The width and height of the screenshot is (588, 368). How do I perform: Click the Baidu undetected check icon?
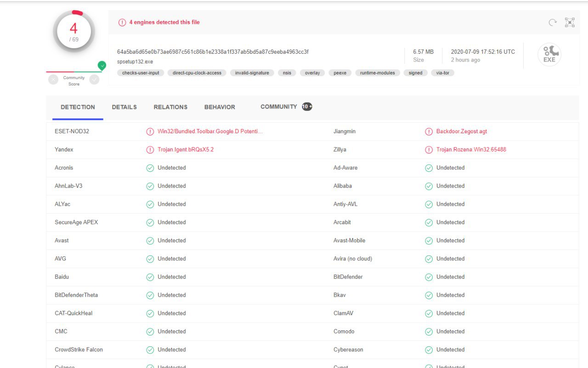(x=150, y=277)
